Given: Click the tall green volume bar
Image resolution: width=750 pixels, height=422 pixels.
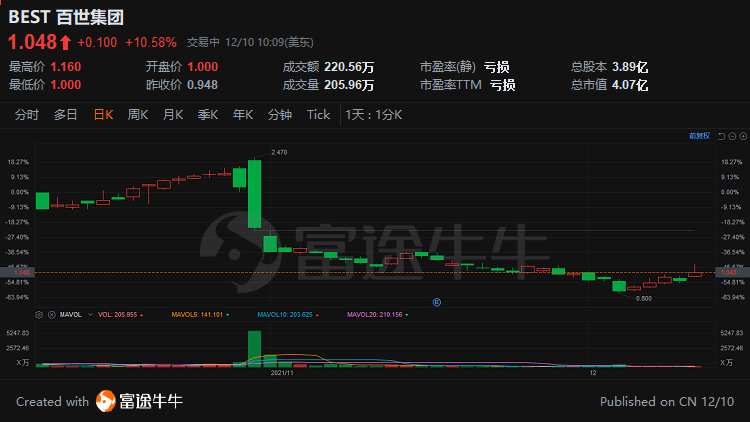Looking at the screenshot, I should tap(254, 349).
